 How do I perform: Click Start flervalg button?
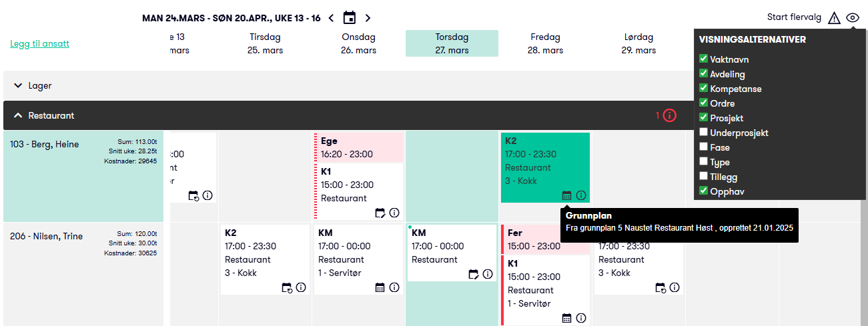(x=794, y=17)
